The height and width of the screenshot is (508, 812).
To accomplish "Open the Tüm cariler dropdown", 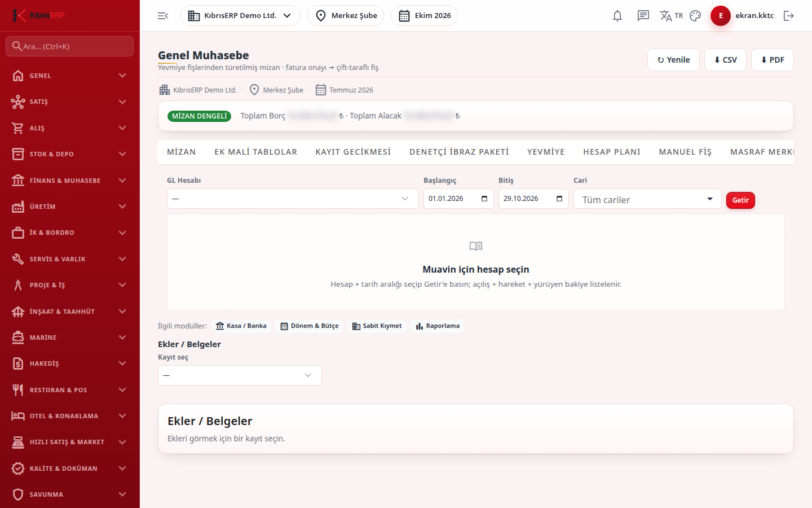I will [647, 199].
